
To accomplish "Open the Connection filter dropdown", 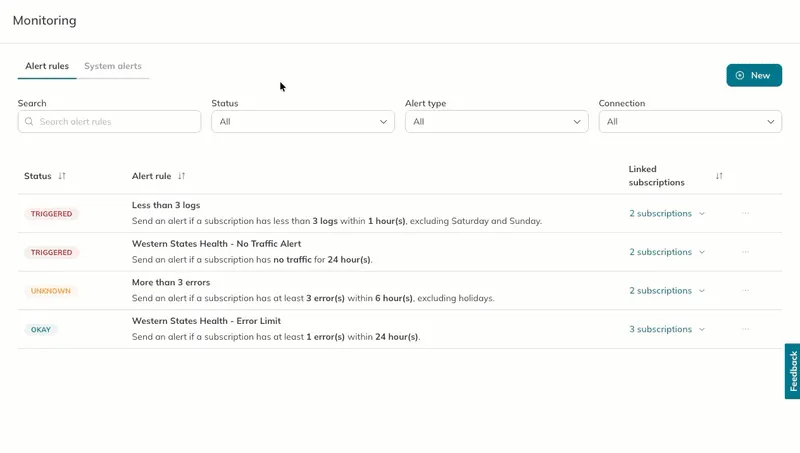I will click(x=690, y=122).
